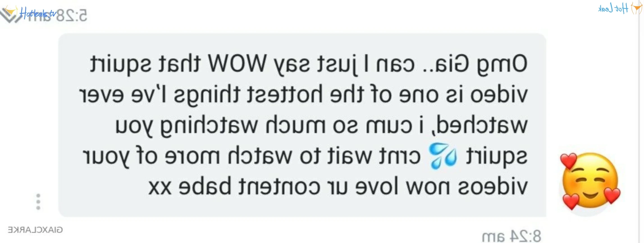This screenshot has width=644, height=243.
Task: Click the xx at the message end
Action: pos(160,187)
